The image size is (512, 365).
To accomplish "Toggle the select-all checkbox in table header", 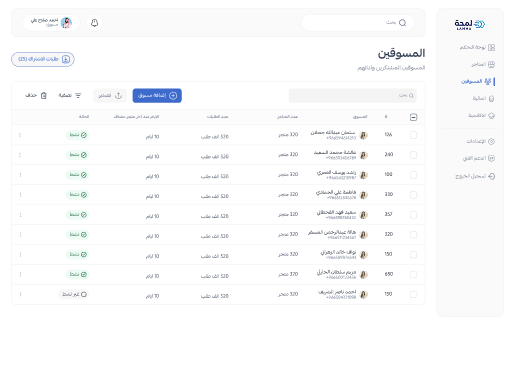I will (413, 117).
